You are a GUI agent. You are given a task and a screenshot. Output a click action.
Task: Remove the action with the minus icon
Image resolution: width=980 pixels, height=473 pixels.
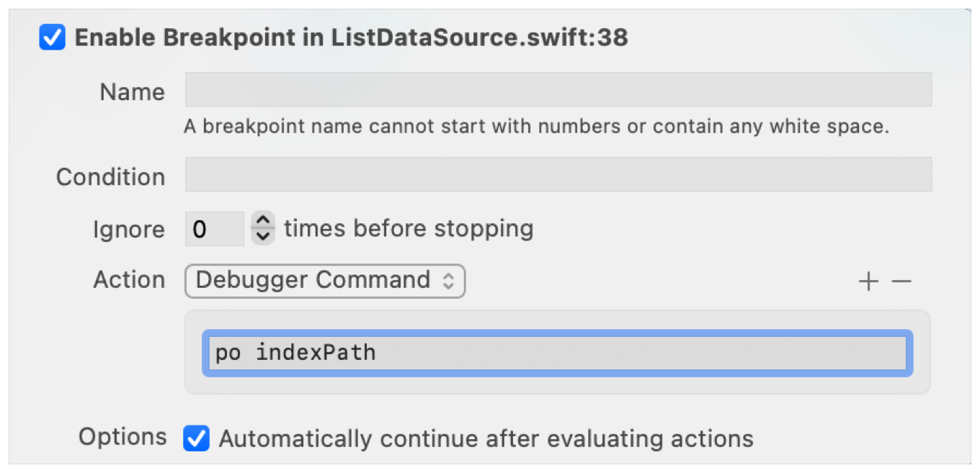coord(901,281)
